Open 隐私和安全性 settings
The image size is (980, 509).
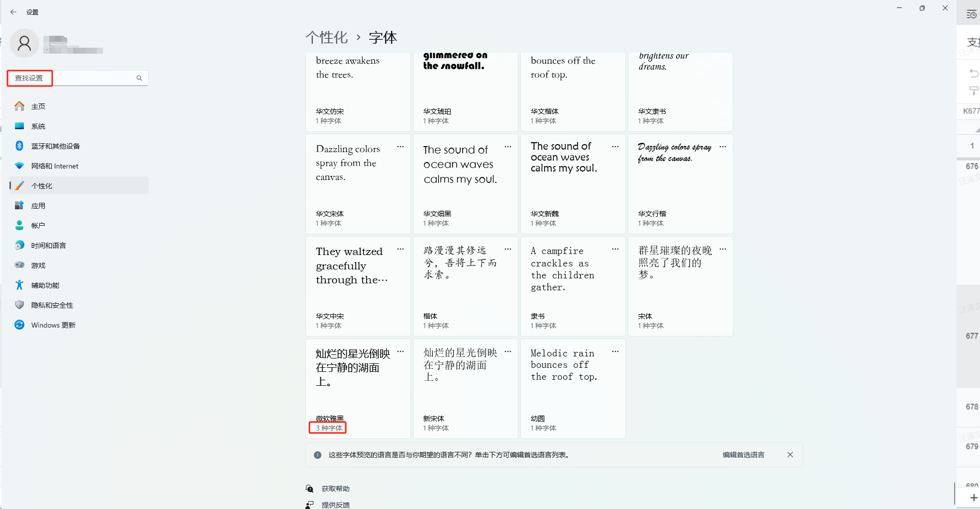79,305
